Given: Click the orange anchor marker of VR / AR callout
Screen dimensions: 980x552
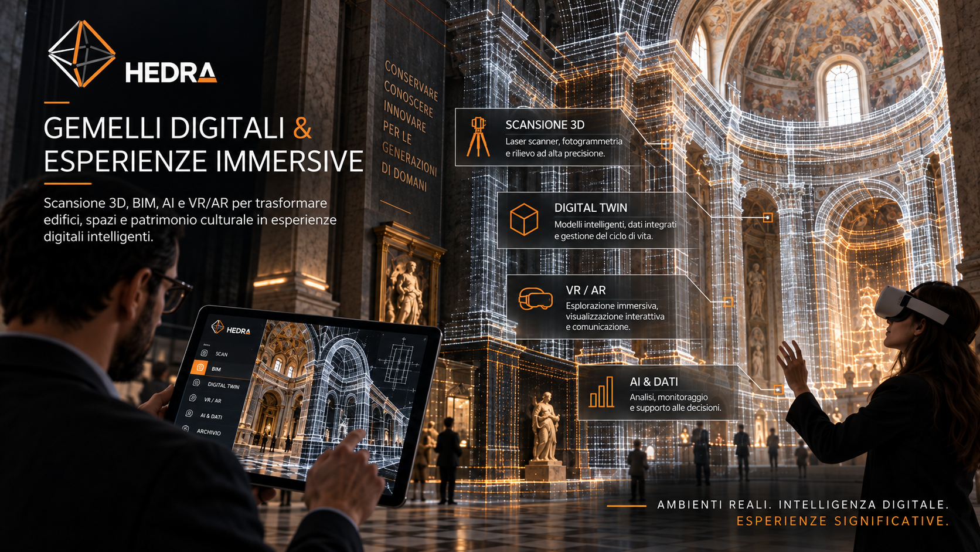Looking at the screenshot, I should pyautogui.click(x=728, y=302).
